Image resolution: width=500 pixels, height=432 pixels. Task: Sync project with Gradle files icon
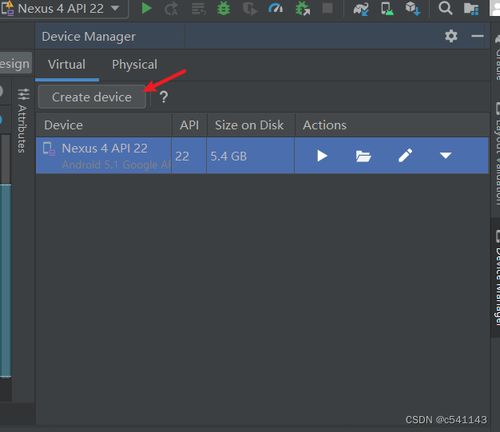click(361, 8)
